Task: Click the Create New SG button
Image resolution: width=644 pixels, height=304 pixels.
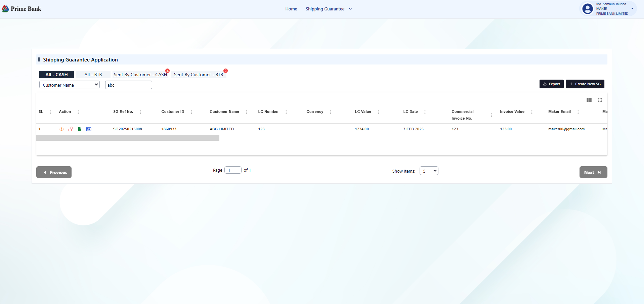Action: (585, 84)
